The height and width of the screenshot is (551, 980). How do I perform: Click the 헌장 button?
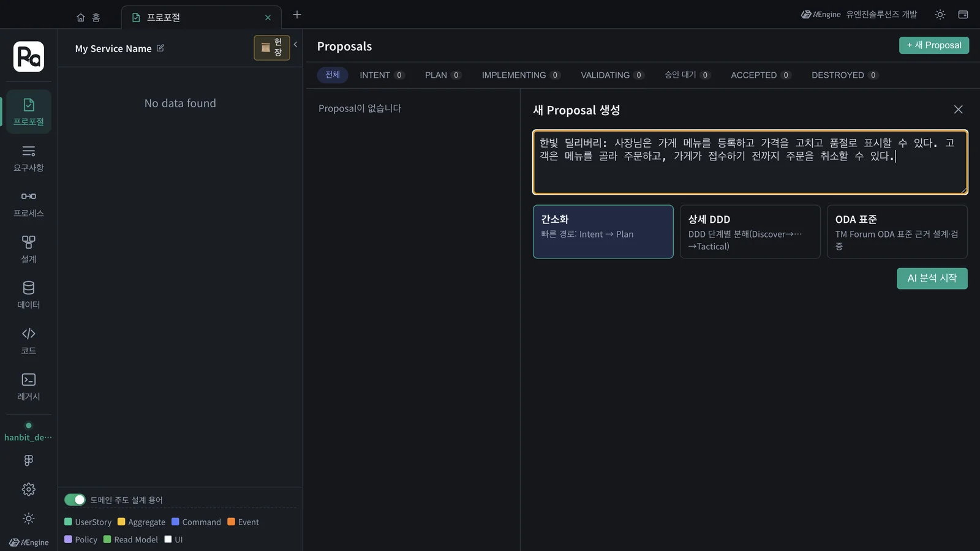coord(272,48)
